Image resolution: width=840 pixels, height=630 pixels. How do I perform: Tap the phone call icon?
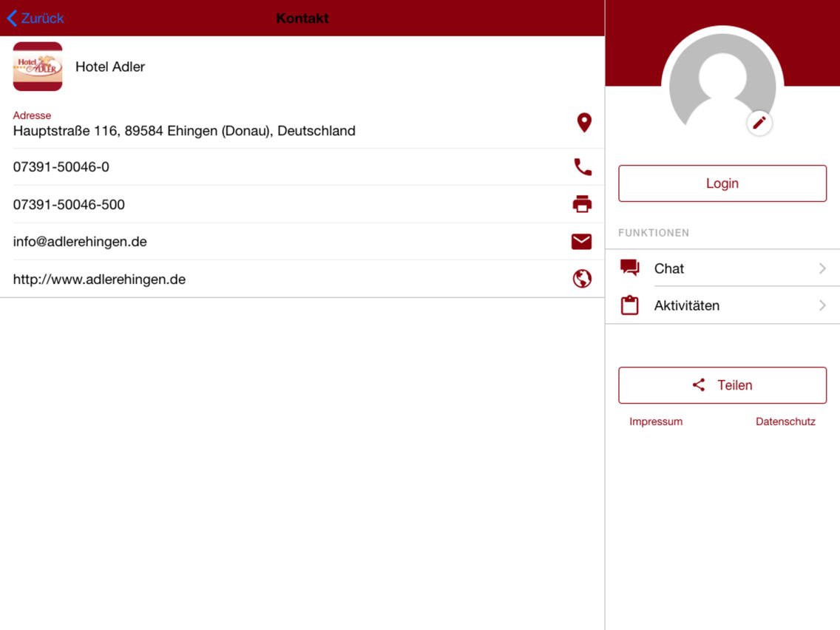click(583, 167)
